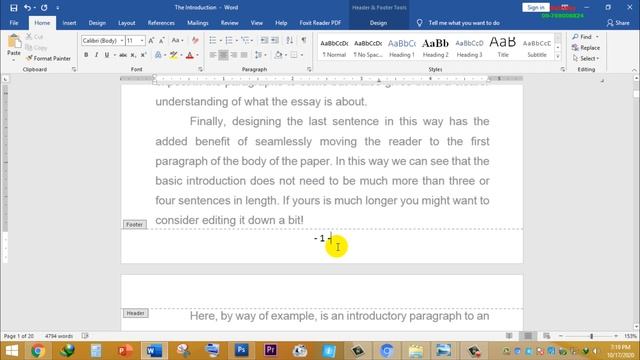Redo the last action
640x360 pixels.
pos(44,7)
